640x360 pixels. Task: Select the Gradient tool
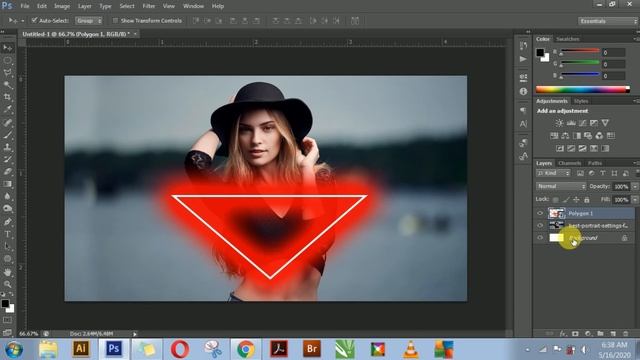coord(7,184)
